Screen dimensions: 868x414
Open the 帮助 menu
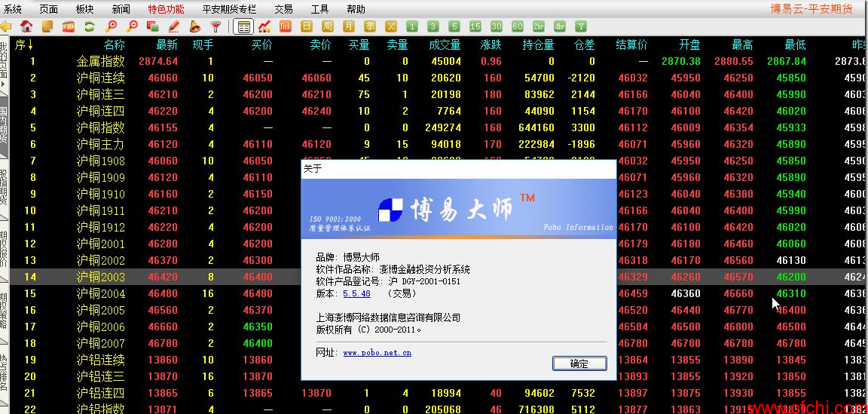(x=356, y=9)
